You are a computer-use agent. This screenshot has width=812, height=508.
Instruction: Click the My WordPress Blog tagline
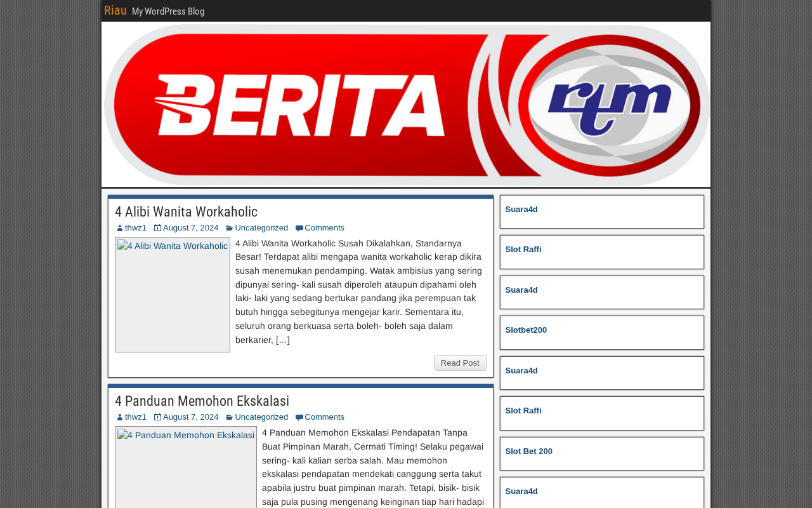click(x=168, y=11)
